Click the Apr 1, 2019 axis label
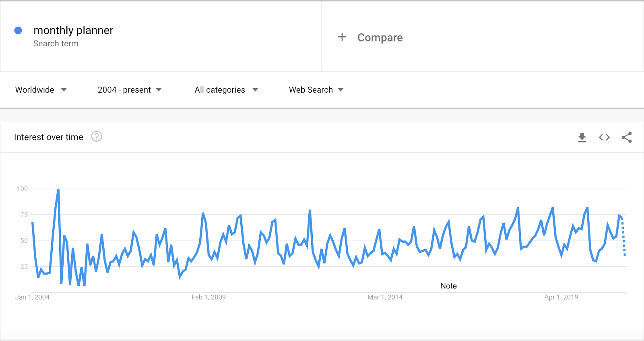 [x=561, y=297]
